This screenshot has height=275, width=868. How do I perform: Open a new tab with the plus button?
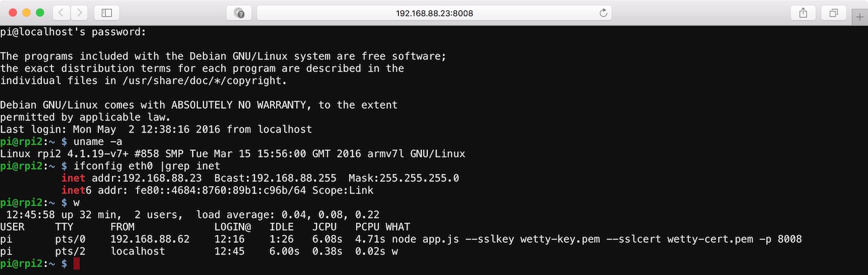point(860,17)
